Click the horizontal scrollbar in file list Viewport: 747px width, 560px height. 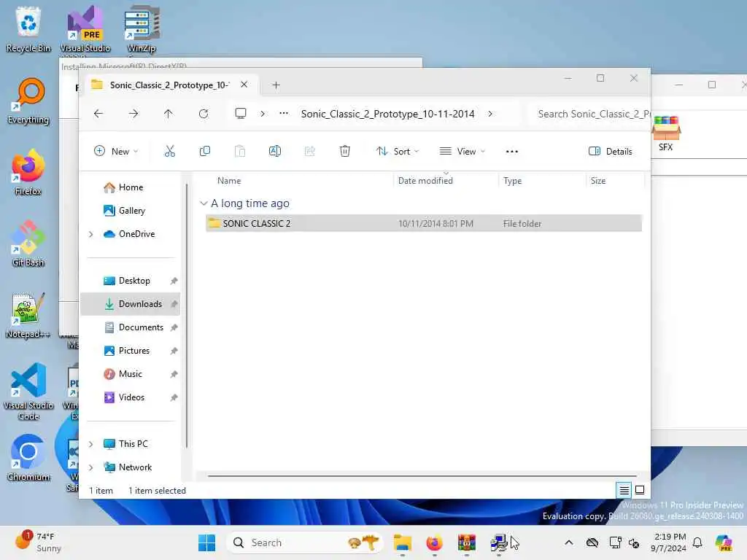point(422,475)
